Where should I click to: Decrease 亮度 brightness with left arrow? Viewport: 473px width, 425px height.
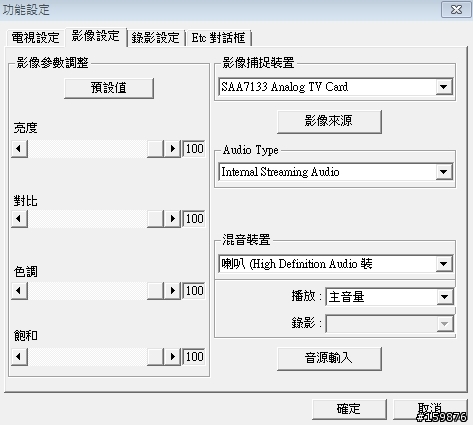click(19, 149)
